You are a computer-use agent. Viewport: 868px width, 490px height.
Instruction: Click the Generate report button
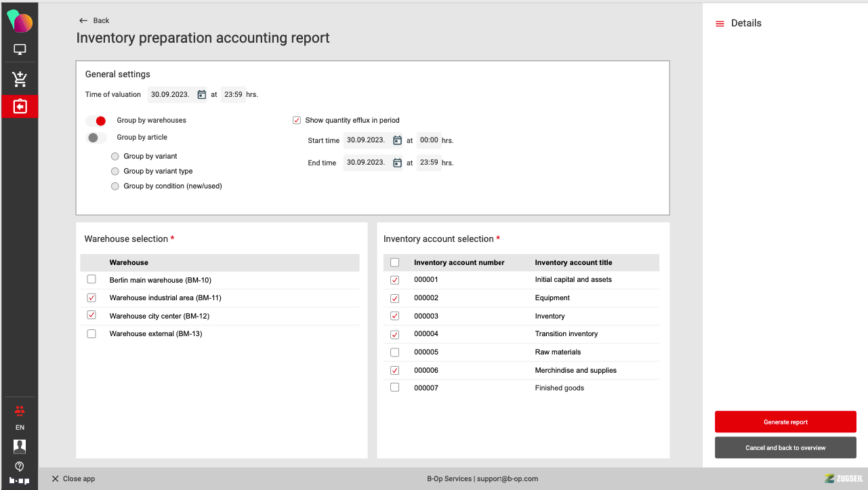785,422
